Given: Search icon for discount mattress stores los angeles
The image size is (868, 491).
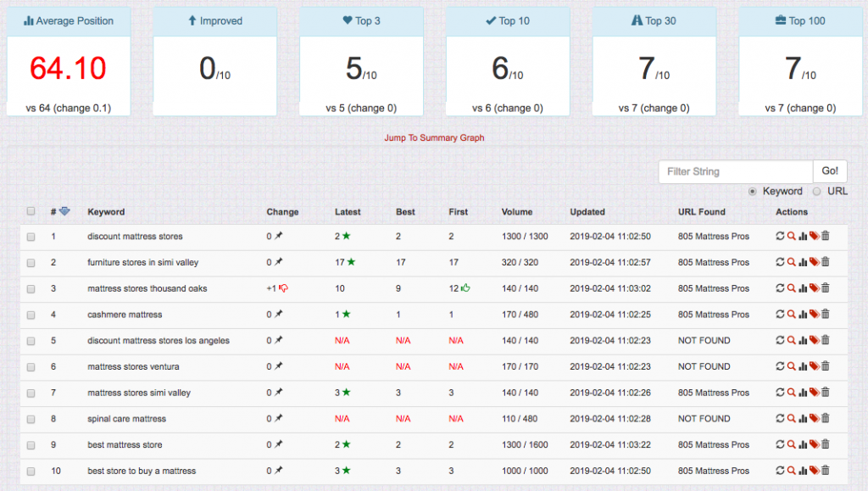Looking at the screenshot, I should pos(792,340).
